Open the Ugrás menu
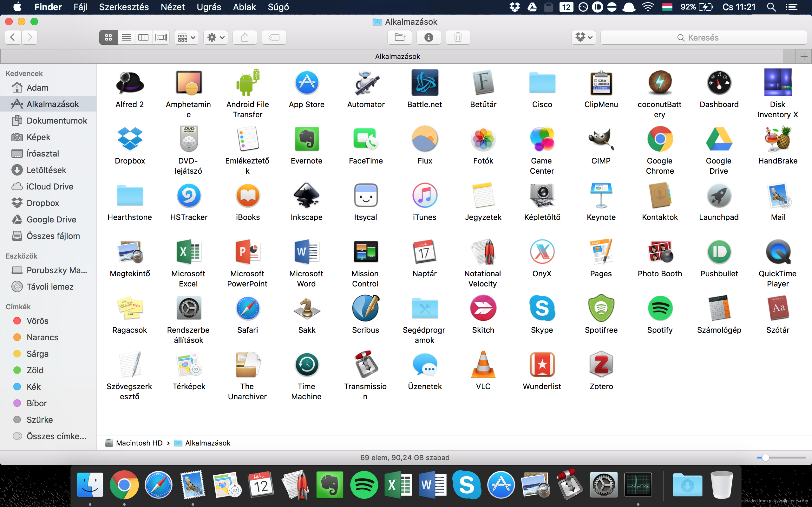The height and width of the screenshot is (507, 812). tap(209, 7)
